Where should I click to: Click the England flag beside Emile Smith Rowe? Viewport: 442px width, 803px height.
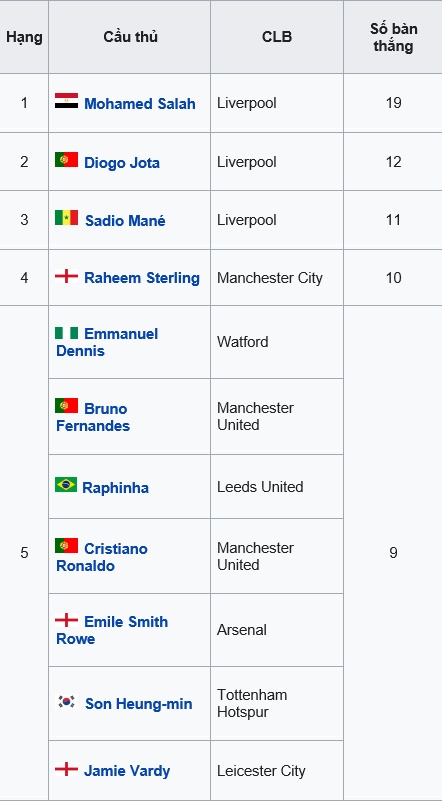click(67, 620)
